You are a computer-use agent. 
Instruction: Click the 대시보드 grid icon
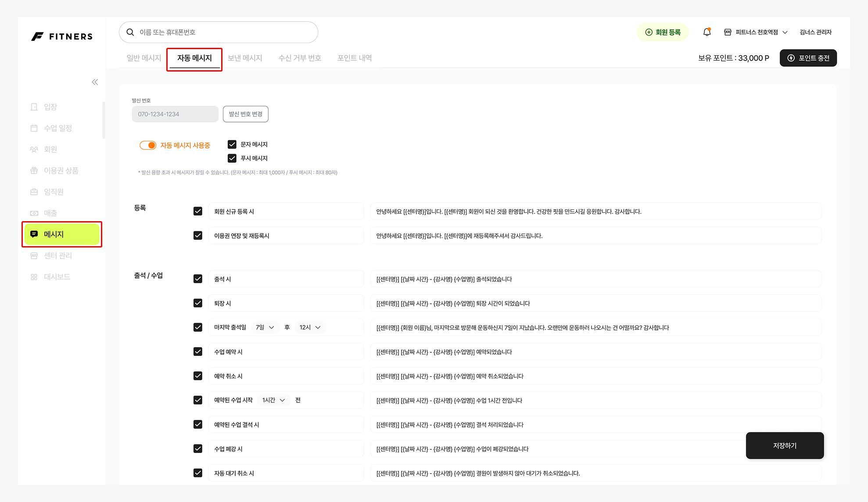point(34,277)
